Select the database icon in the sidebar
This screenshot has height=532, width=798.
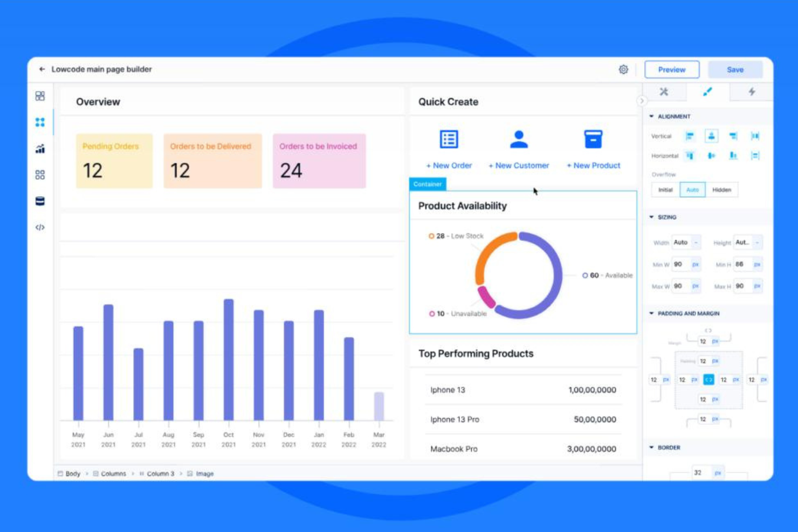tap(39, 201)
